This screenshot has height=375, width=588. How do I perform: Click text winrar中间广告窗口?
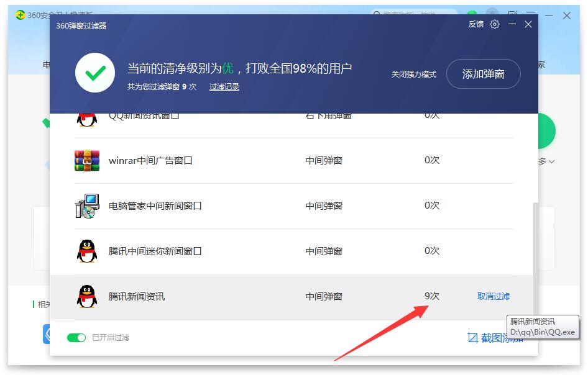tap(150, 161)
